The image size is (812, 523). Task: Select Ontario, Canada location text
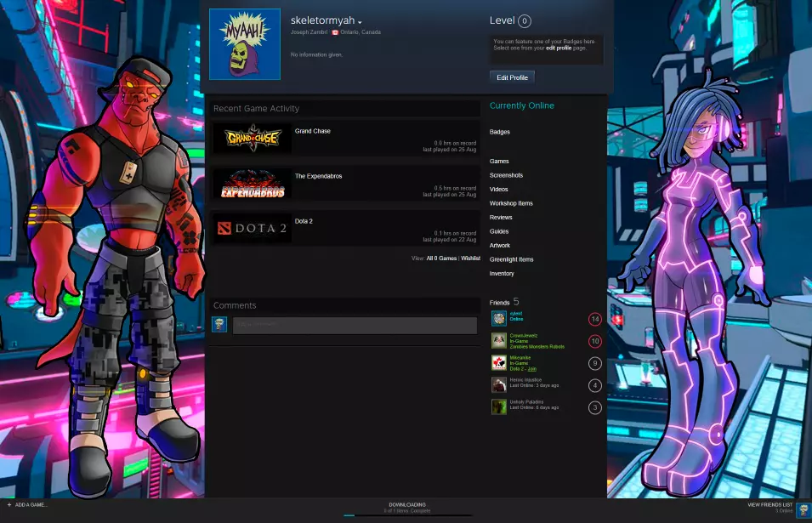[361, 32]
